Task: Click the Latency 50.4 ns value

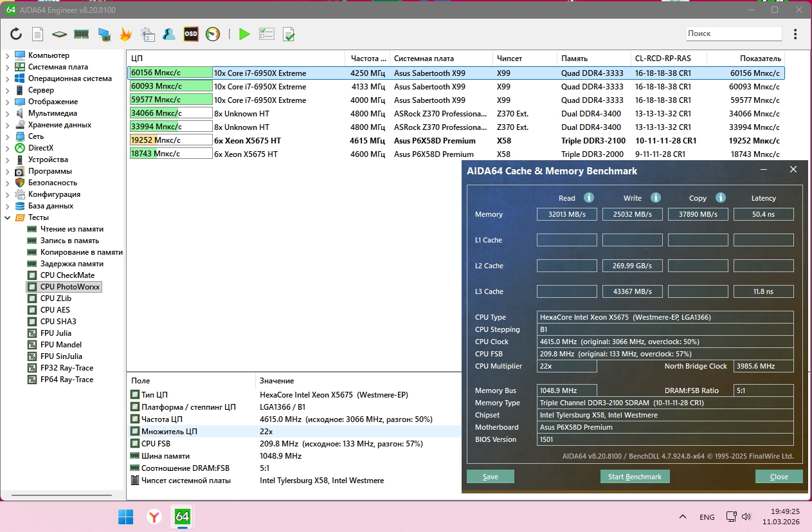Action: 764,214
